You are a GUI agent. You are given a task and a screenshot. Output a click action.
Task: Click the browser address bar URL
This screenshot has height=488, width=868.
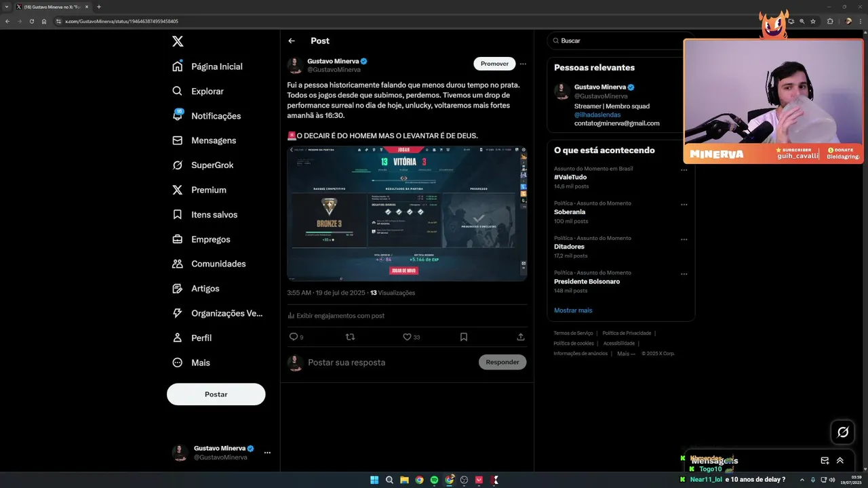pos(121,22)
